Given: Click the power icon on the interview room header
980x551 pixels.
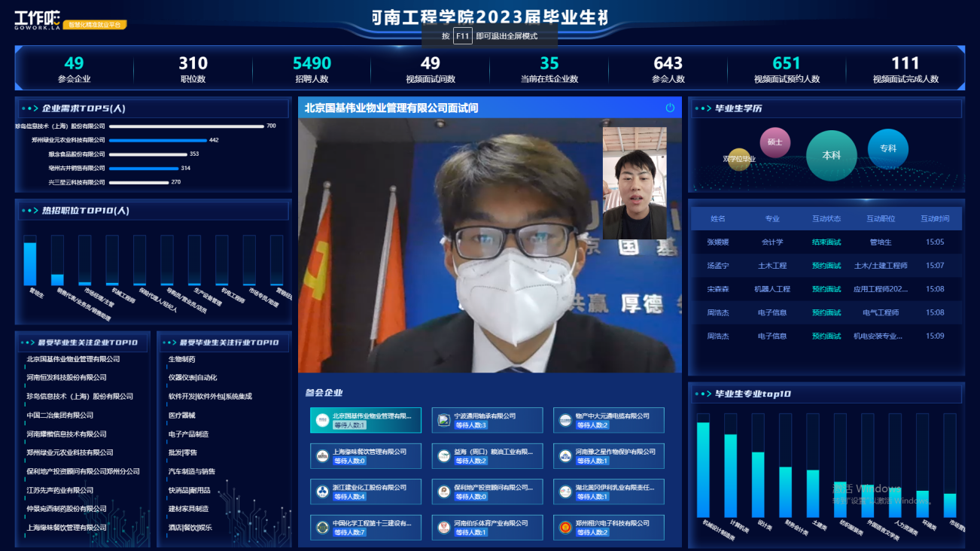Looking at the screenshot, I should click(x=670, y=108).
